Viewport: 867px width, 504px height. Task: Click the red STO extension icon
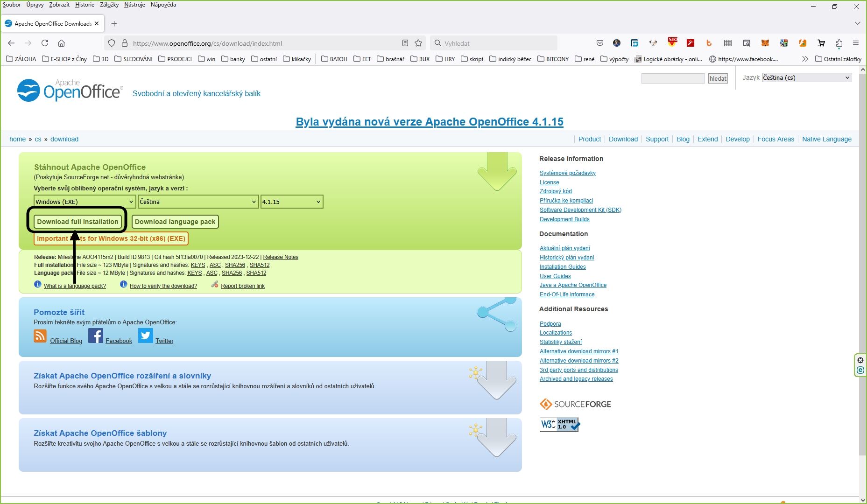coord(672,42)
